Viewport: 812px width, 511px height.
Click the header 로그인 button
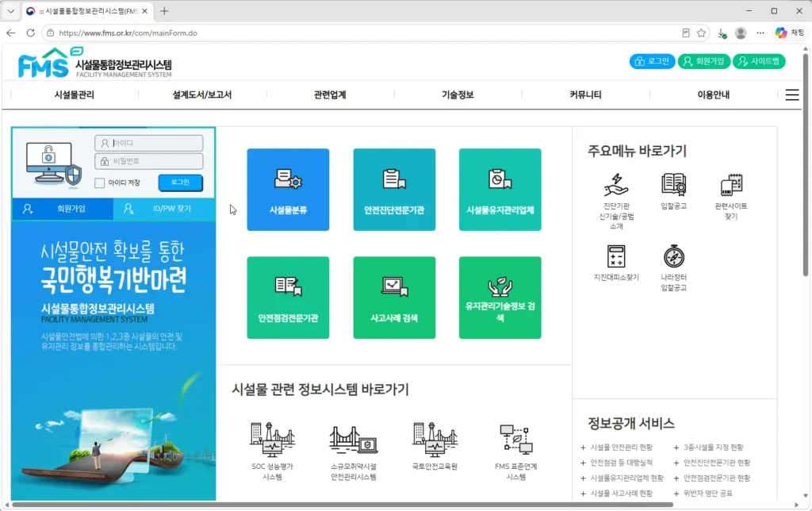tap(653, 61)
